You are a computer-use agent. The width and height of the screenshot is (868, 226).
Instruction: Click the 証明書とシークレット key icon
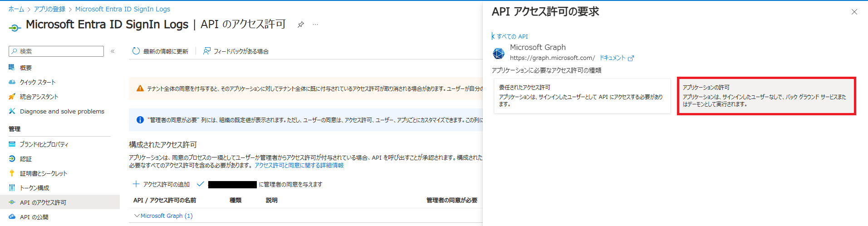(12, 173)
